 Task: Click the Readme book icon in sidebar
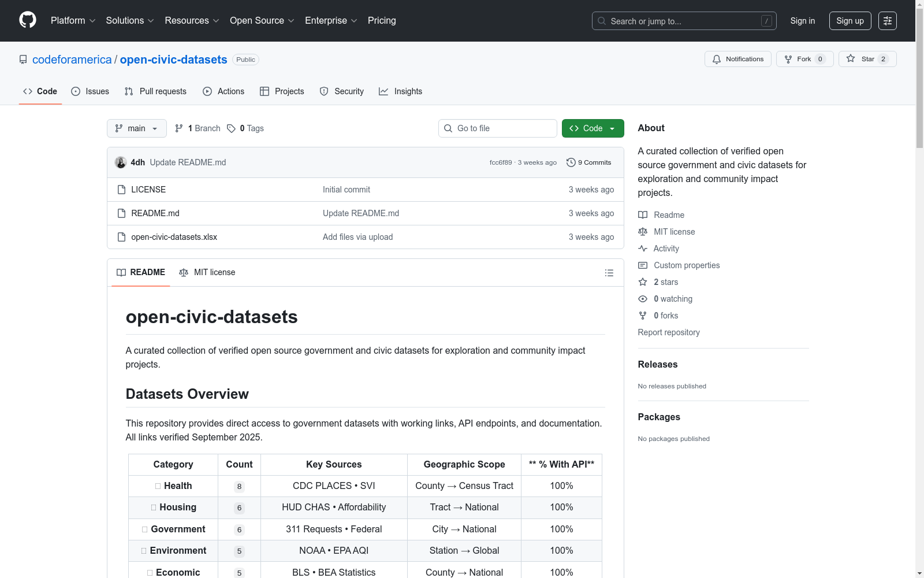point(643,215)
